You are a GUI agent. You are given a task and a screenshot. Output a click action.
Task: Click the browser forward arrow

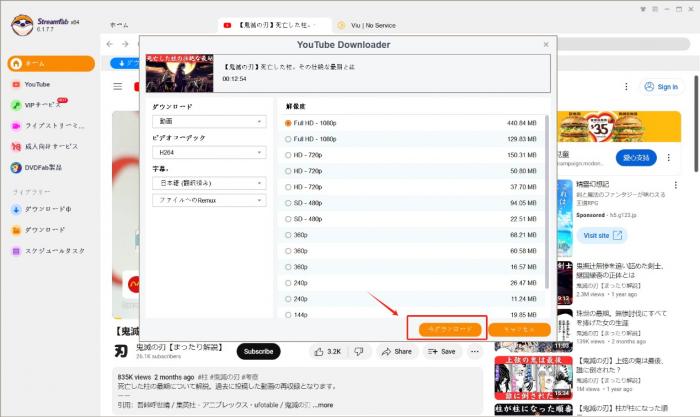(125, 44)
